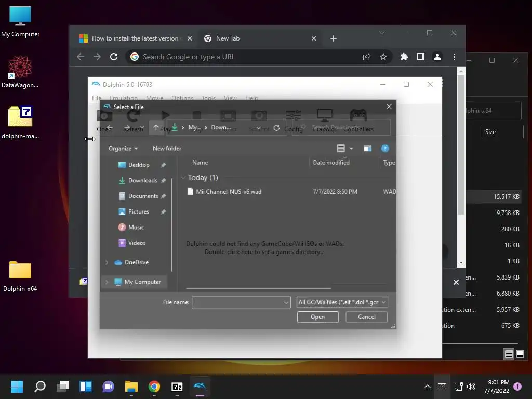Toggle the preview pane icon in file dialog

click(x=367, y=148)
